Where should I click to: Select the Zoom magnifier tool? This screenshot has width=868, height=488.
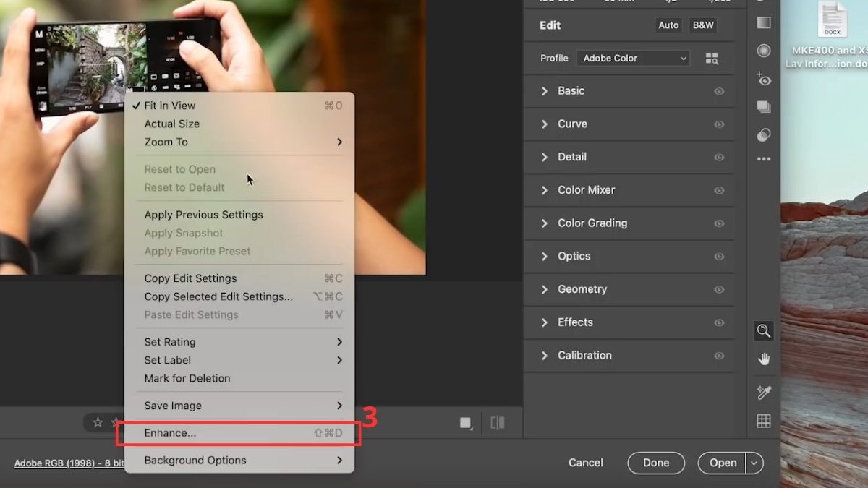pos(764,331)
